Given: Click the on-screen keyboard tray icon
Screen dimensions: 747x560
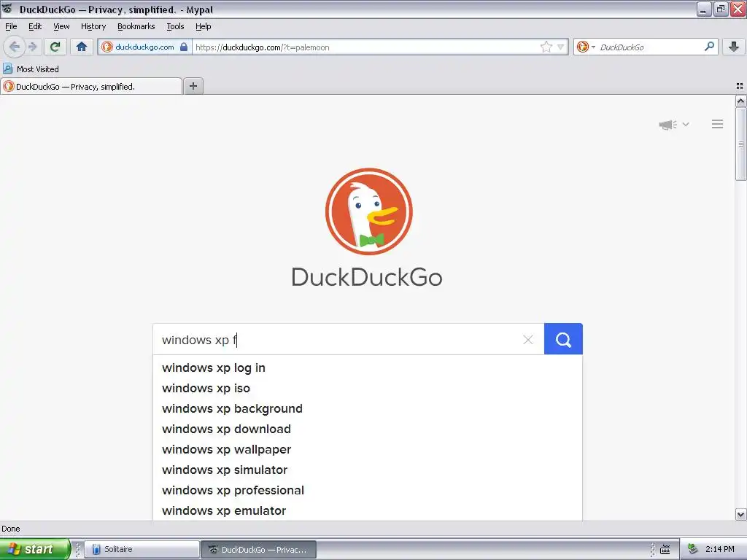Looking at the screenshot, I should coord(665,550).
